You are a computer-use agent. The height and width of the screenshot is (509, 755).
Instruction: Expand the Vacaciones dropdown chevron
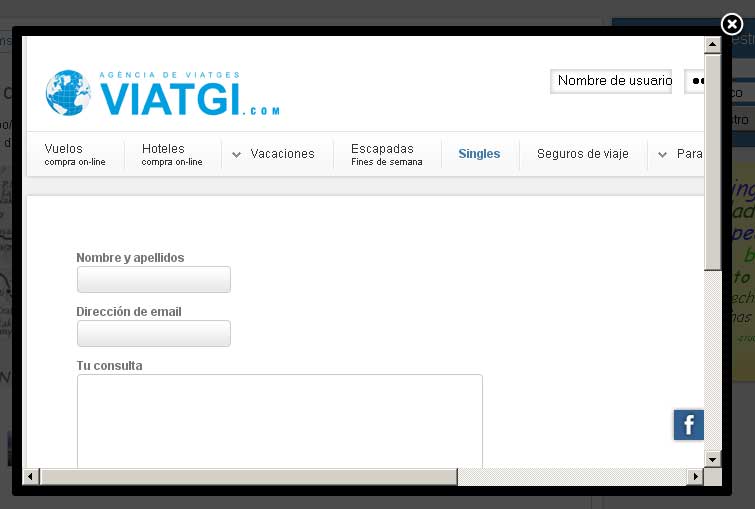click(x=236, y=155)
